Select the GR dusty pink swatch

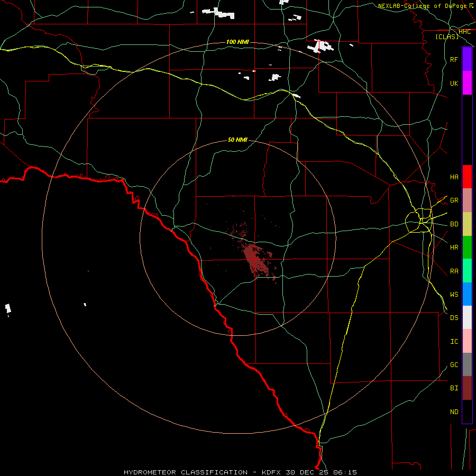coord(467,200)
